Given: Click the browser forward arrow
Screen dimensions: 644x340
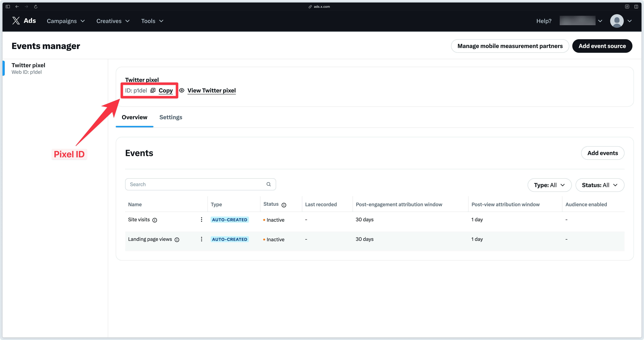Looking at the screenshot, I should coord(27,7).
